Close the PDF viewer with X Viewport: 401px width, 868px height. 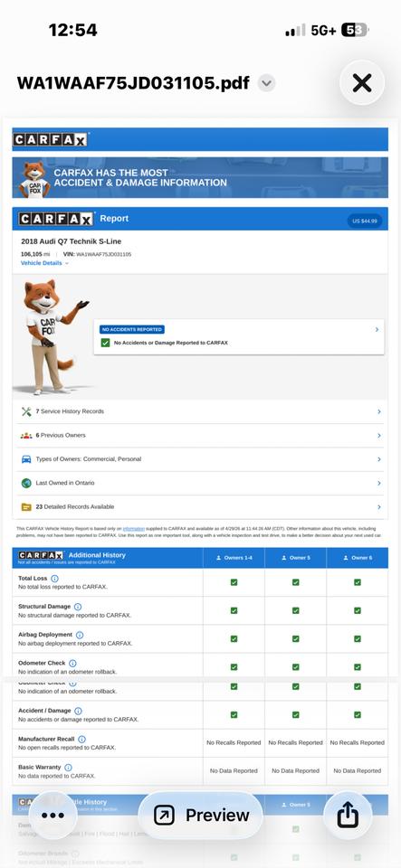[362, 83]
